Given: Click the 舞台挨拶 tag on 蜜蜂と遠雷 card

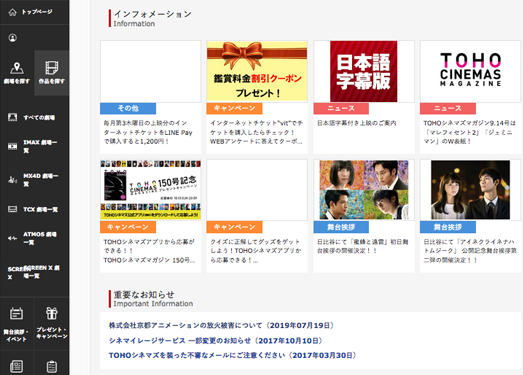Looking at the screenshot, I should click(x=341, y=227).
